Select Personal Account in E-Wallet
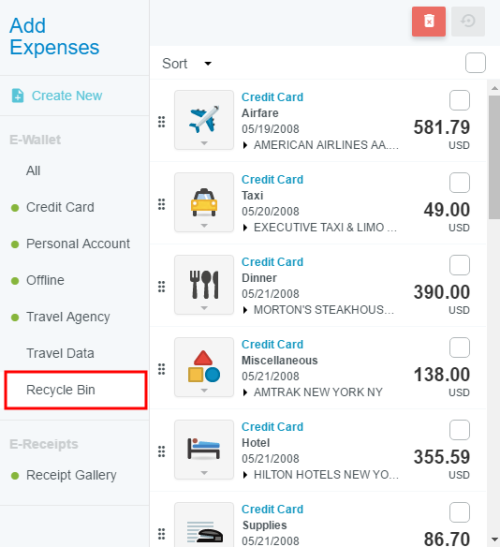Screen dimensions: 500x547 tap(78, 244)
